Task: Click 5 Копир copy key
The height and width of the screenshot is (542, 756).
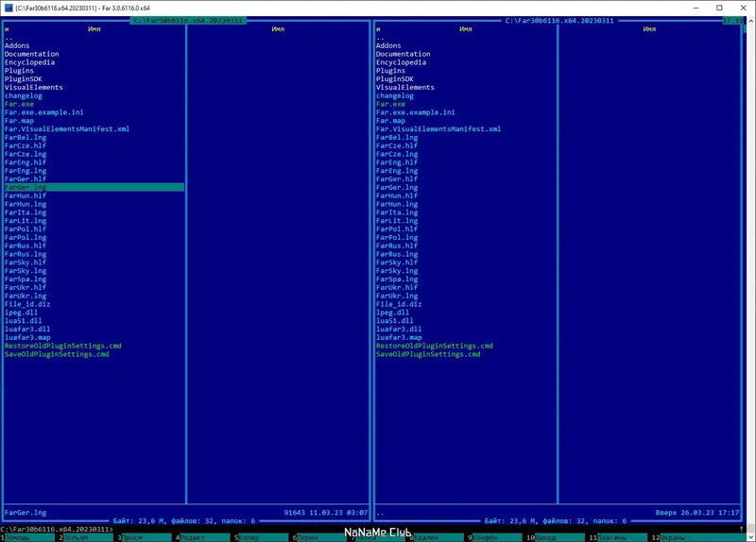Action: [x=262, y=537]
